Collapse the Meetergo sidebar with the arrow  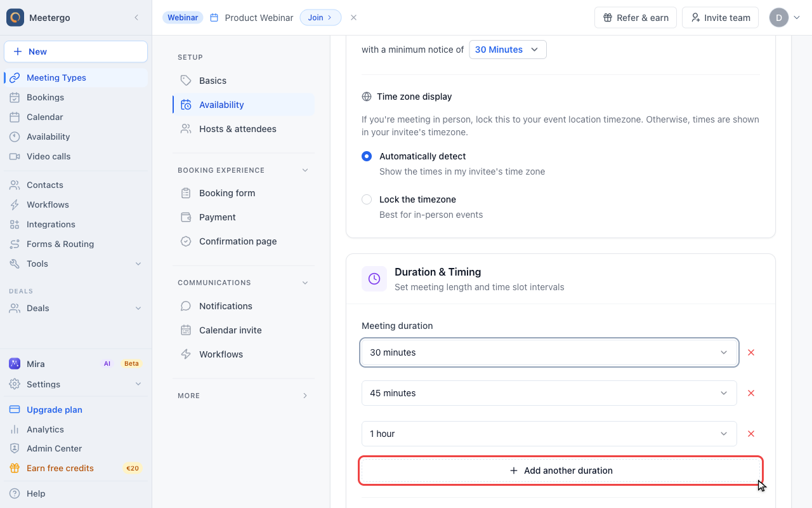pos(136,18)
